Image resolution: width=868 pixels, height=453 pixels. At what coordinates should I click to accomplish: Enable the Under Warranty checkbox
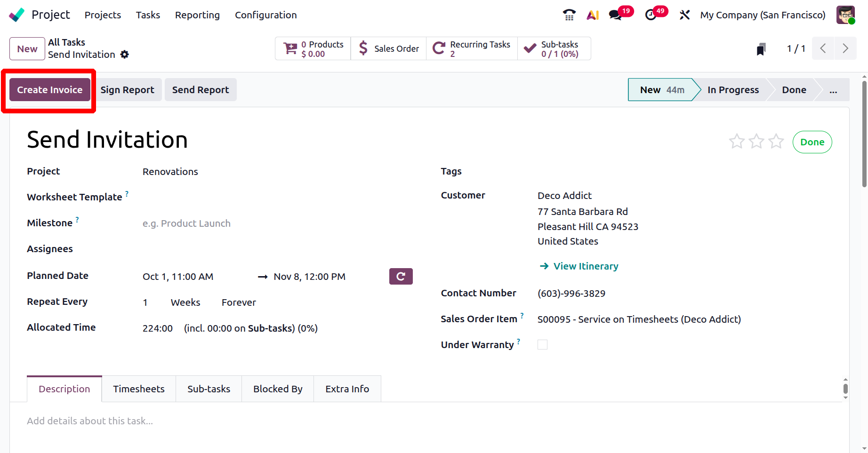point(542,345)
